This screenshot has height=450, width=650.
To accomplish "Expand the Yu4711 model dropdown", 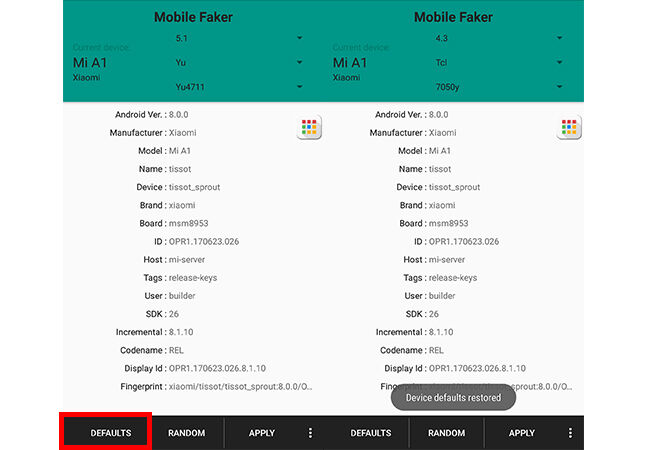I will (239, 87).
